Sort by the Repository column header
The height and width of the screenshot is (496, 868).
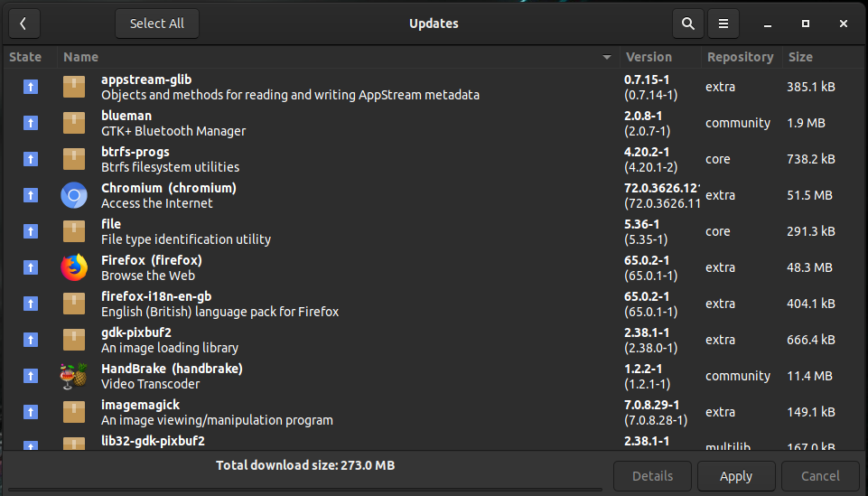(740, 57)
